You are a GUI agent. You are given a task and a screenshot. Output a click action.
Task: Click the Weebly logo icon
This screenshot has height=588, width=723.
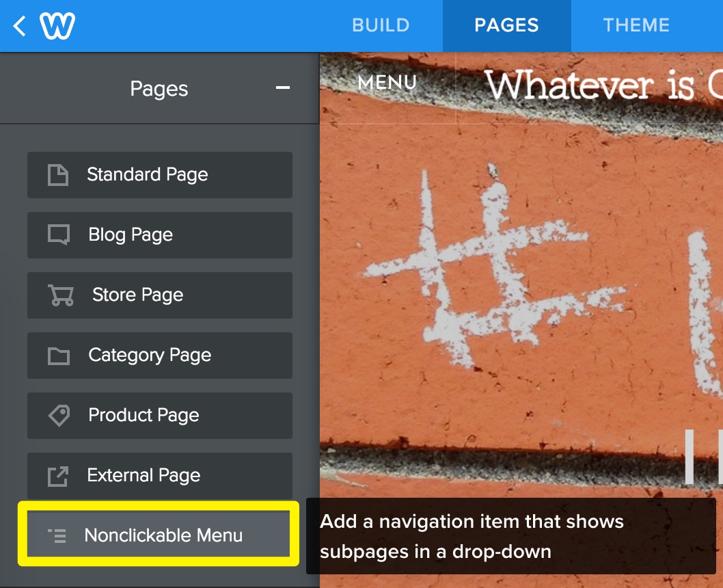click(57, 26)
